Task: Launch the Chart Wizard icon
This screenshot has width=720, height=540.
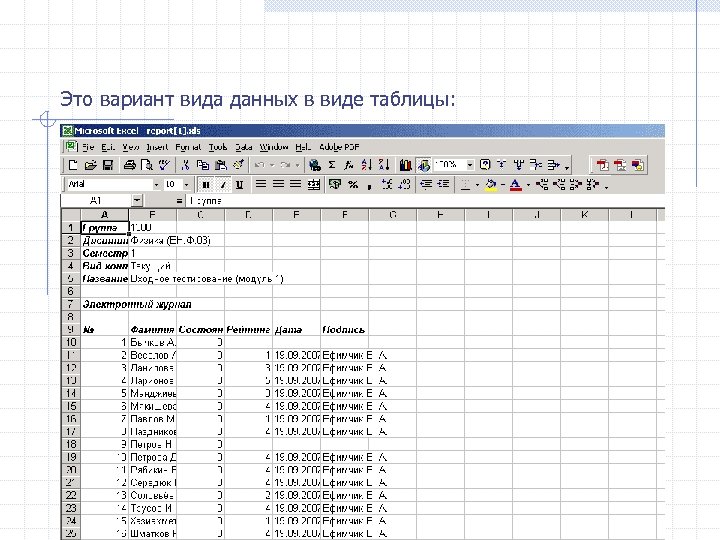Action: coord(405,165)
